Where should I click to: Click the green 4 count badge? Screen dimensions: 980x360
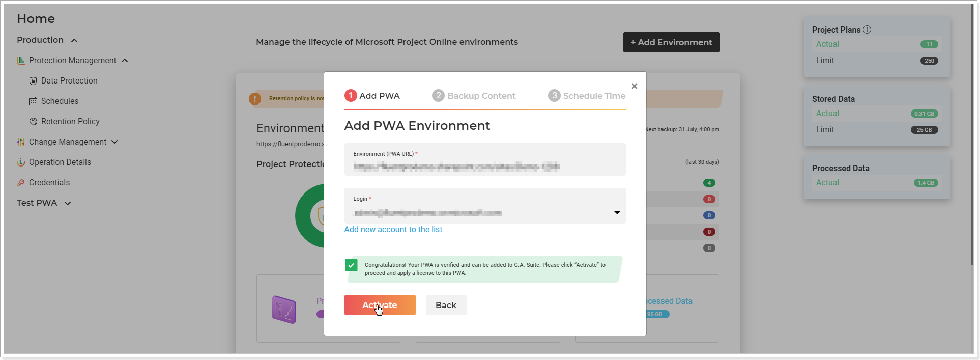tap(709, 183)
